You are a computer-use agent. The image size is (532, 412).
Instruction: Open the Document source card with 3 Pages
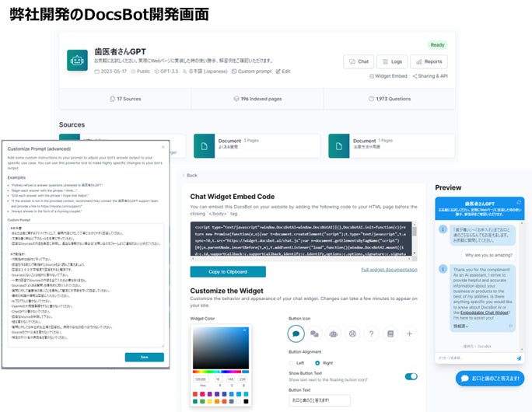pos(257,146)
